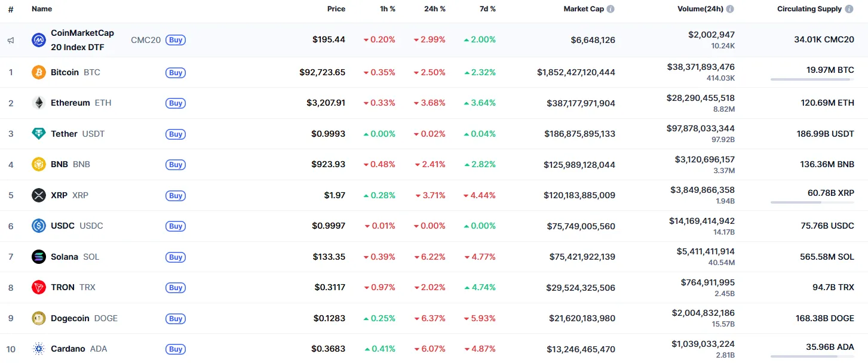This screenshot has height=363, width=868.
Task: Open the Bitcoin coin detail page
Action: 63,72
